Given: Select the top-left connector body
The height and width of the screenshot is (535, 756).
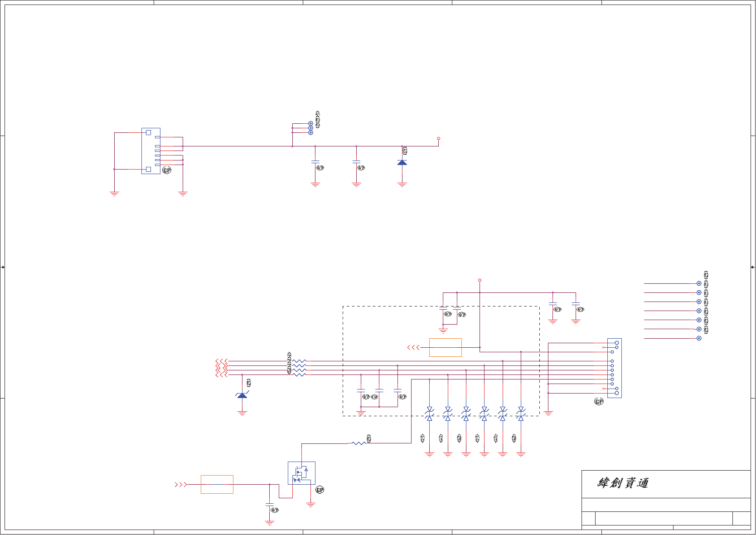Looking at the screenshot, I should (x=151, y=151).
